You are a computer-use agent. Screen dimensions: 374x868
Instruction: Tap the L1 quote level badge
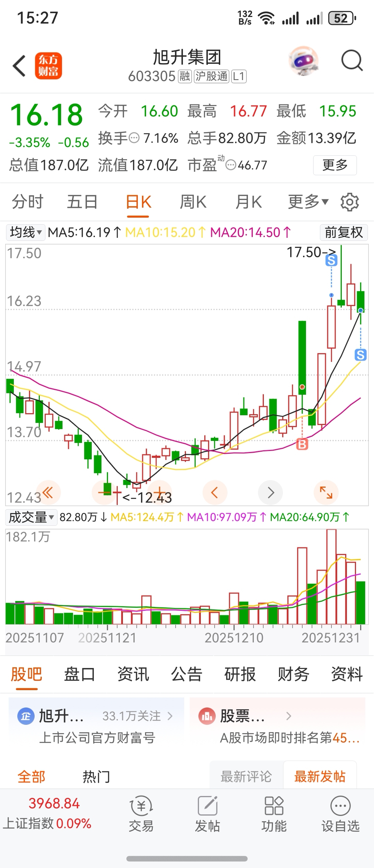[239, 76]
